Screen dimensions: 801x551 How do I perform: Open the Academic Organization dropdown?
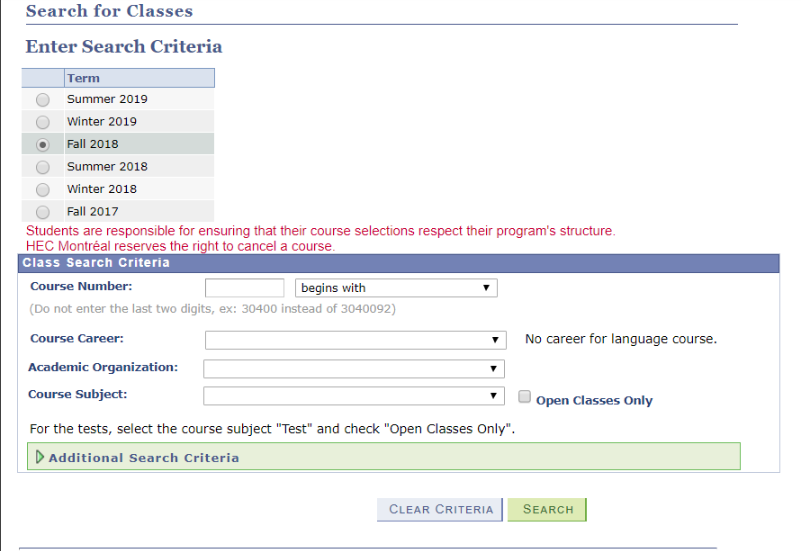coord(354,369)
